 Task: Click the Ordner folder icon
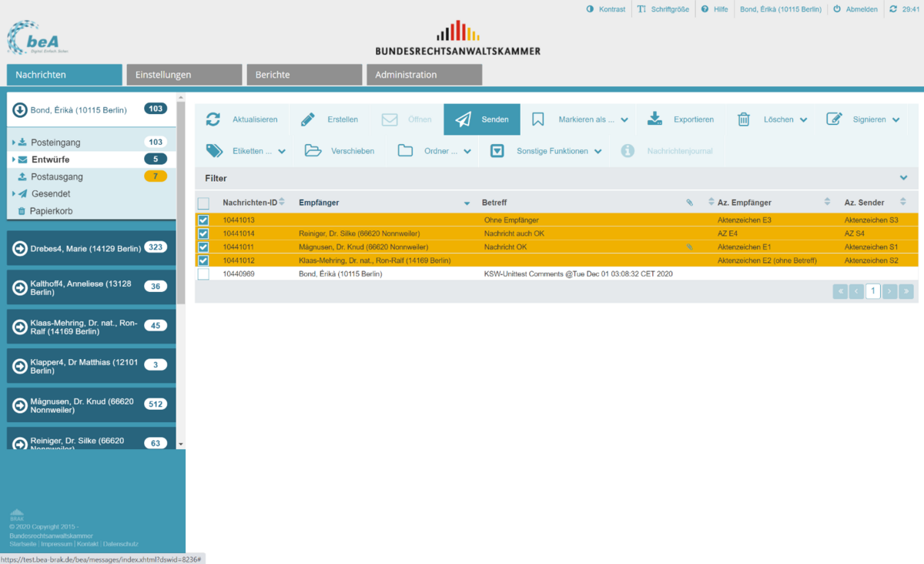405,151
